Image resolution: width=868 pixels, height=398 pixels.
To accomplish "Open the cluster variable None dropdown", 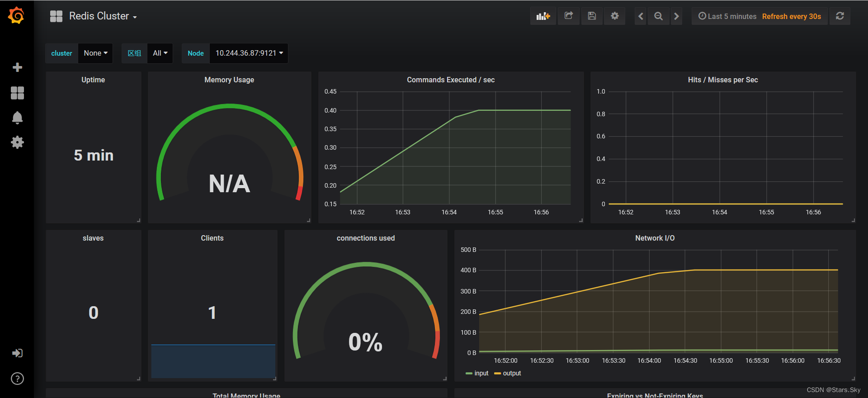I will [x=95, y=53].
